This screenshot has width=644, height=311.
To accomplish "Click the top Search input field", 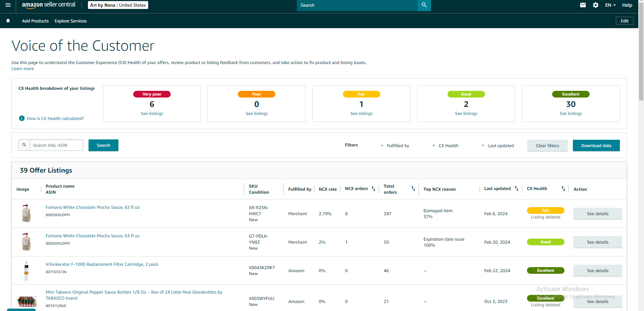I will [x=357, y=5].
